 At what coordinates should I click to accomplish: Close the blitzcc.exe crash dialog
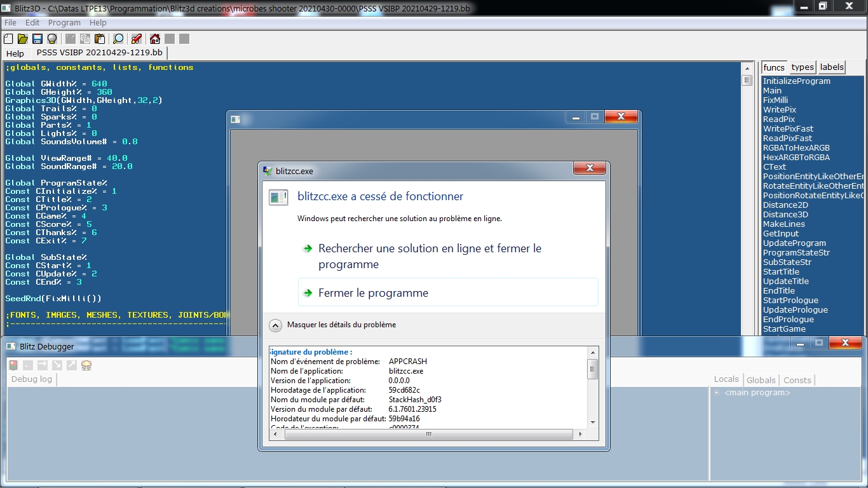(590, 168)
